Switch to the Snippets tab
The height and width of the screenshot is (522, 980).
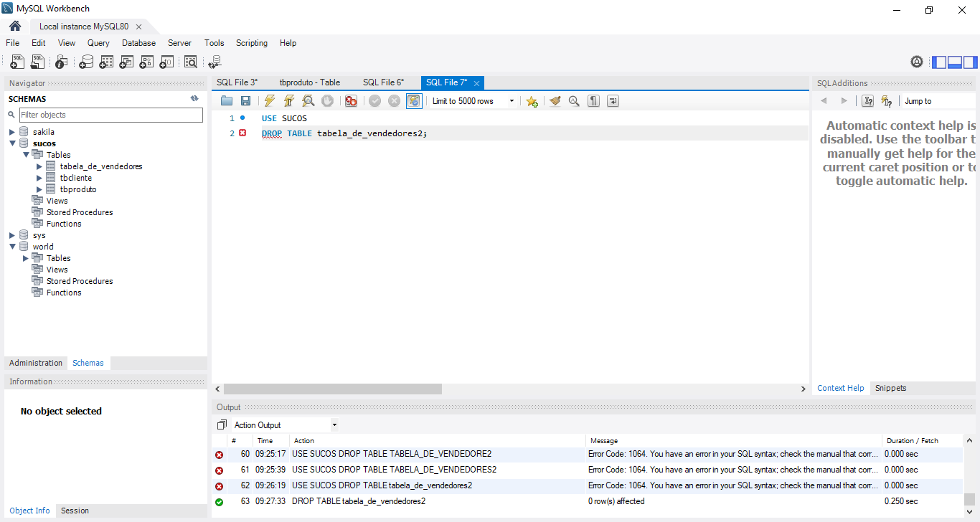click(x=890, y=388)
